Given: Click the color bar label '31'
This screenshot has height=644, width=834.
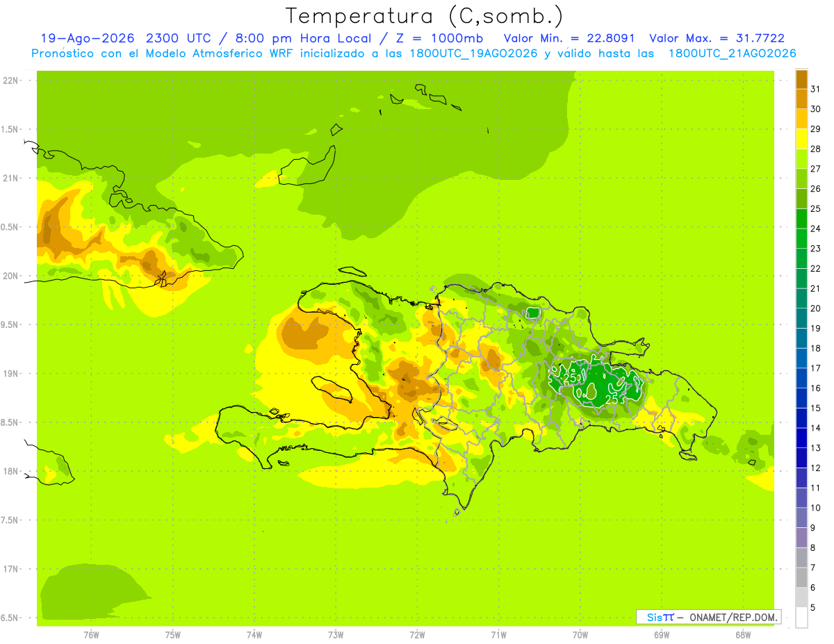Looking at the screenshot, I should [x=815, y=89].
